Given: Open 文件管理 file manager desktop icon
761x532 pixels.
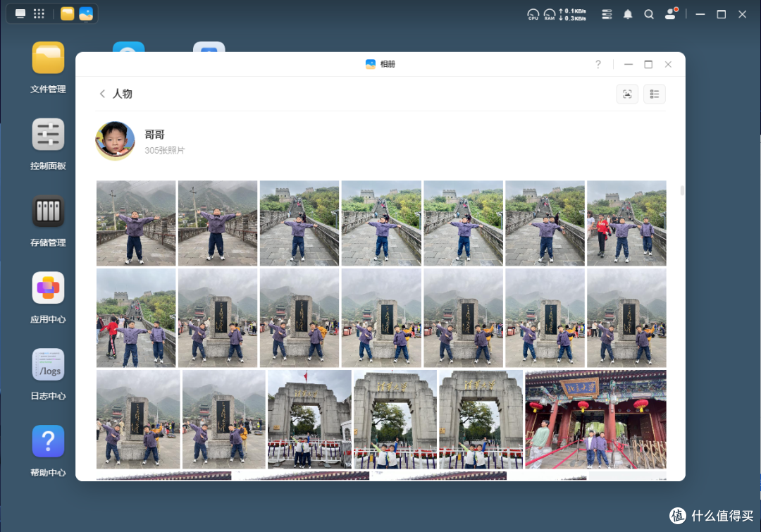Looking at the screenshot, I should [x=48, y=58].
